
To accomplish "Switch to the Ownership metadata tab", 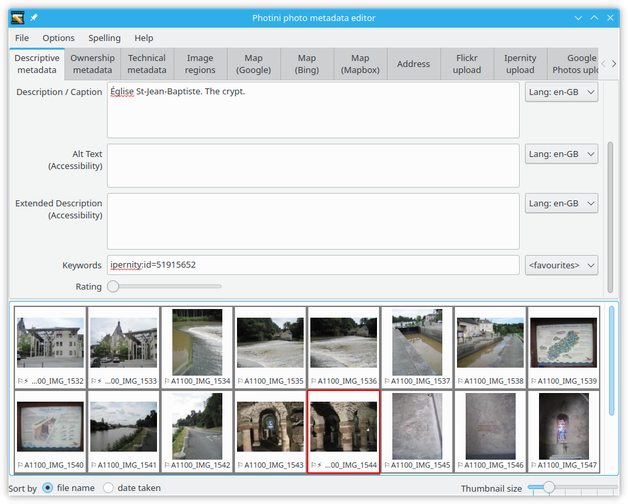I will pyautogui.click(x=93, y=64).
